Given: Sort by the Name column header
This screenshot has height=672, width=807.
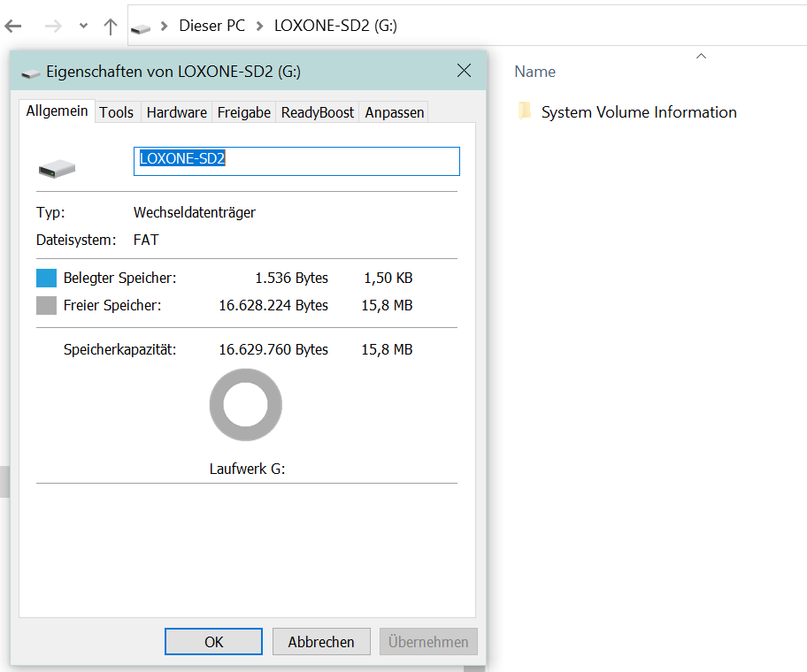Looking at the screenshot, I should point(534,72).
